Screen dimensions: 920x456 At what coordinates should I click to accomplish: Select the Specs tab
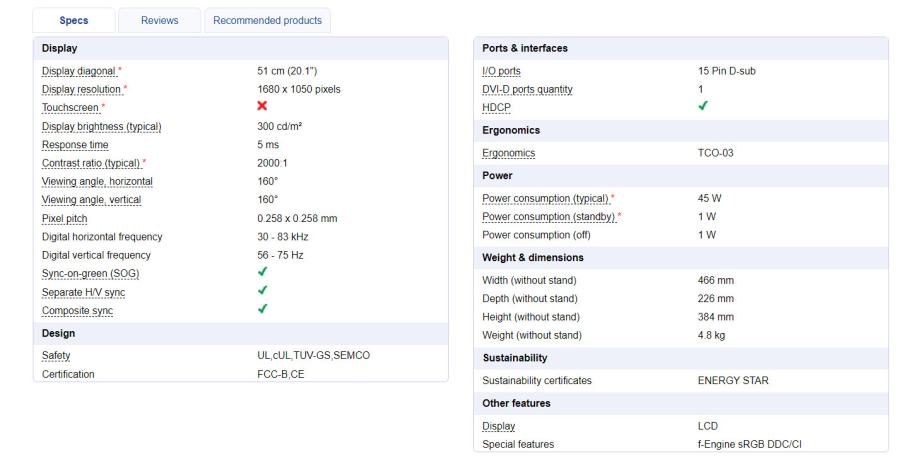(74, 20)
